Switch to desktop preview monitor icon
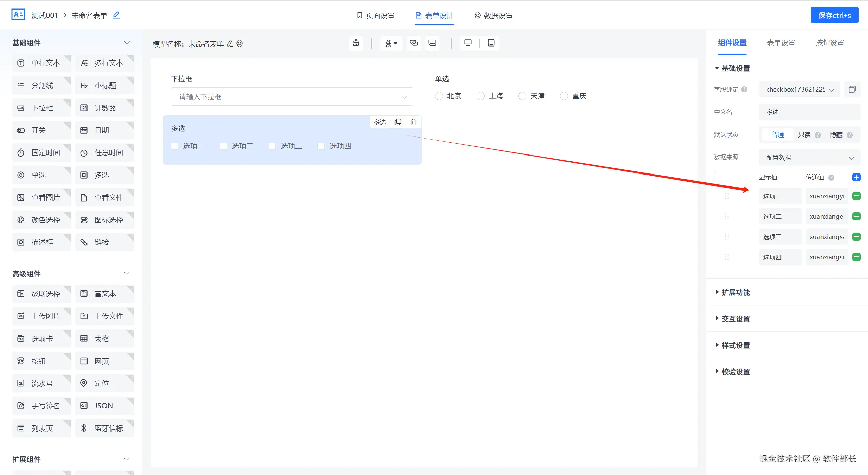Screen dimensions: 868x475 [x=468, y=43]
